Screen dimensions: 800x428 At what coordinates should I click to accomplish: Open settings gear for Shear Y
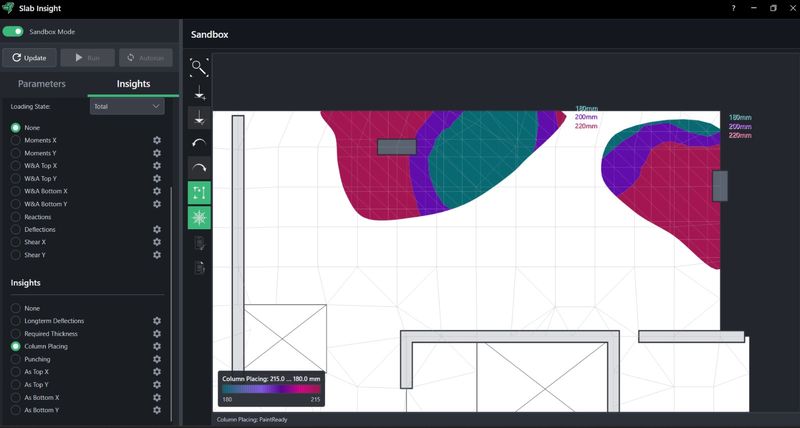click(x=157, y=255)
